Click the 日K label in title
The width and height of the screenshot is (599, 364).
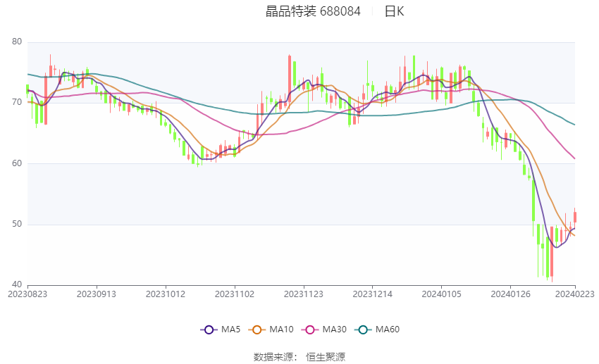click(x=394, y=11)
